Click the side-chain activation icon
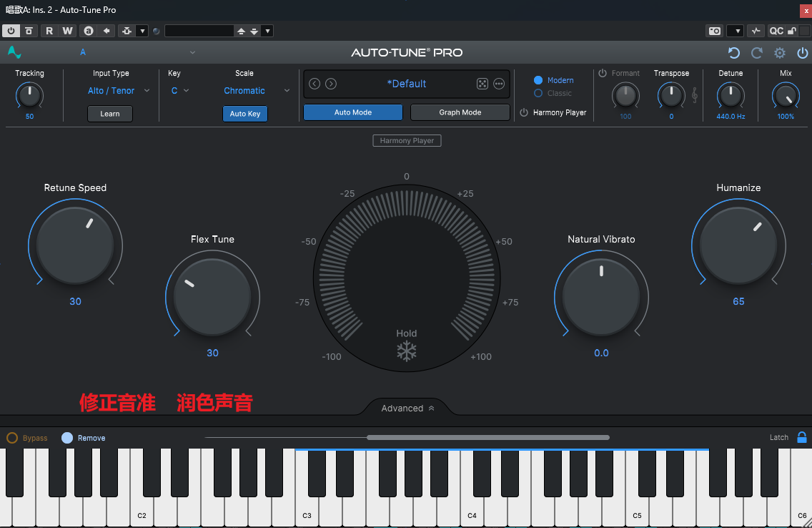Image resolution: width=812 pixels, height=528 pixels. pos(127,31)
